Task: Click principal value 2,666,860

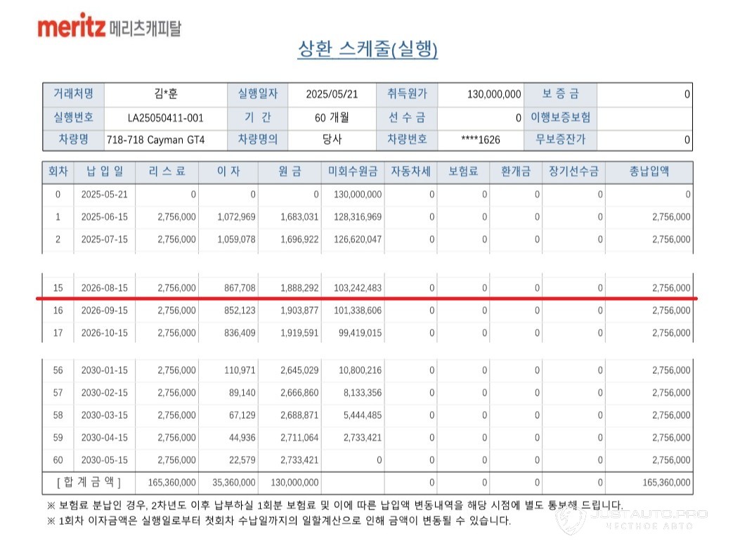Action: click(x=299, y=393)
